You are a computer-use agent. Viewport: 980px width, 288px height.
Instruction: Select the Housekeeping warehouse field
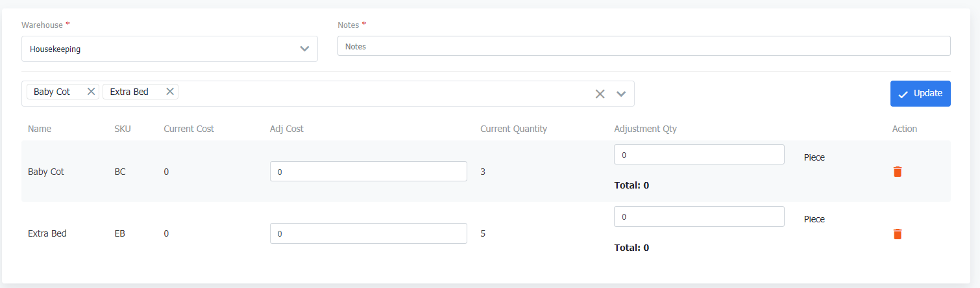[156, 49]
